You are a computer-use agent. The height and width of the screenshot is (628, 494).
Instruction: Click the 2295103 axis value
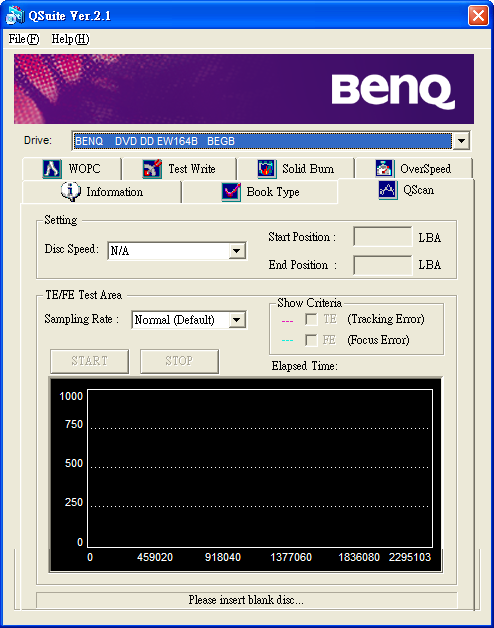410,557
